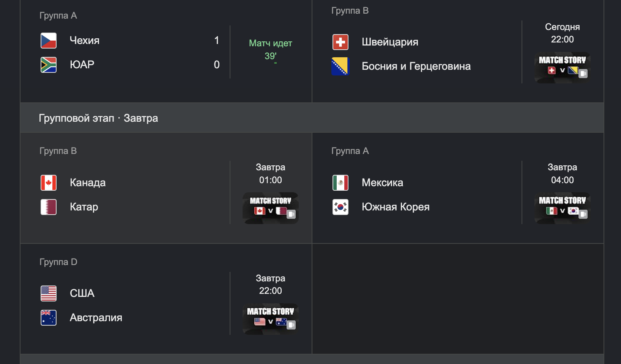Open the Австралия team entry
Image resolution: width=621 pixels, height=364 pixels.
tap(96, 318)
